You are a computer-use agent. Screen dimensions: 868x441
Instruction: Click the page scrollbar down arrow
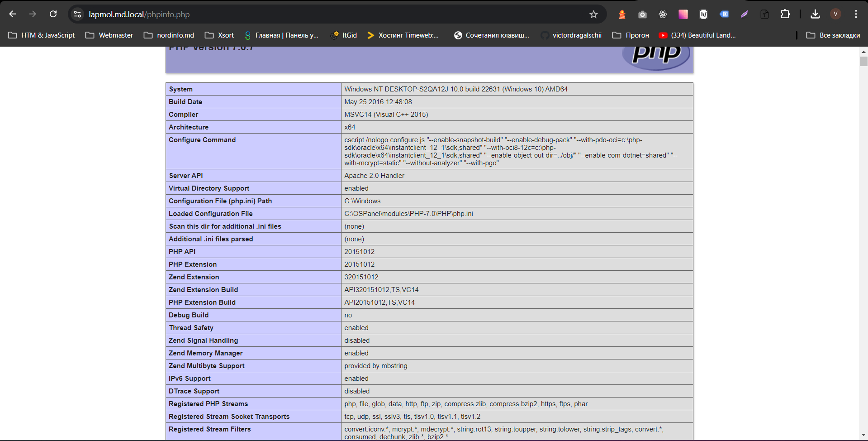pos(863,435)
